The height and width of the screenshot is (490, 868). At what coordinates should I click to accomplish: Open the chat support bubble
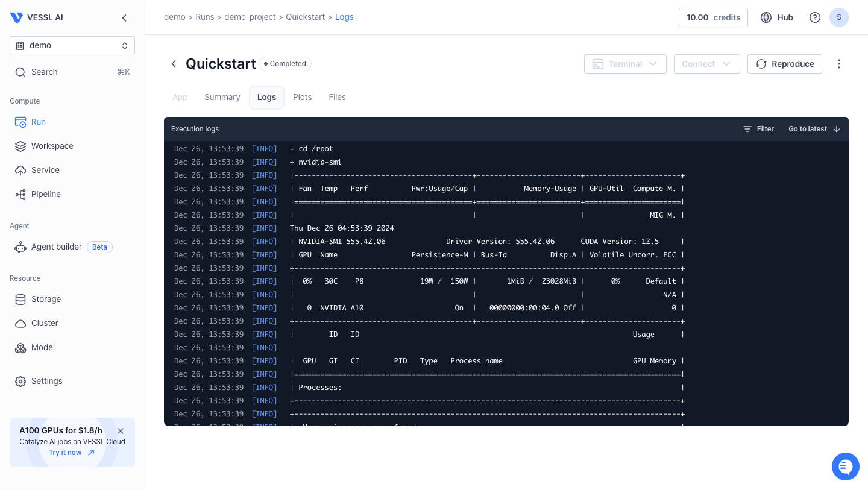(846, 466)
